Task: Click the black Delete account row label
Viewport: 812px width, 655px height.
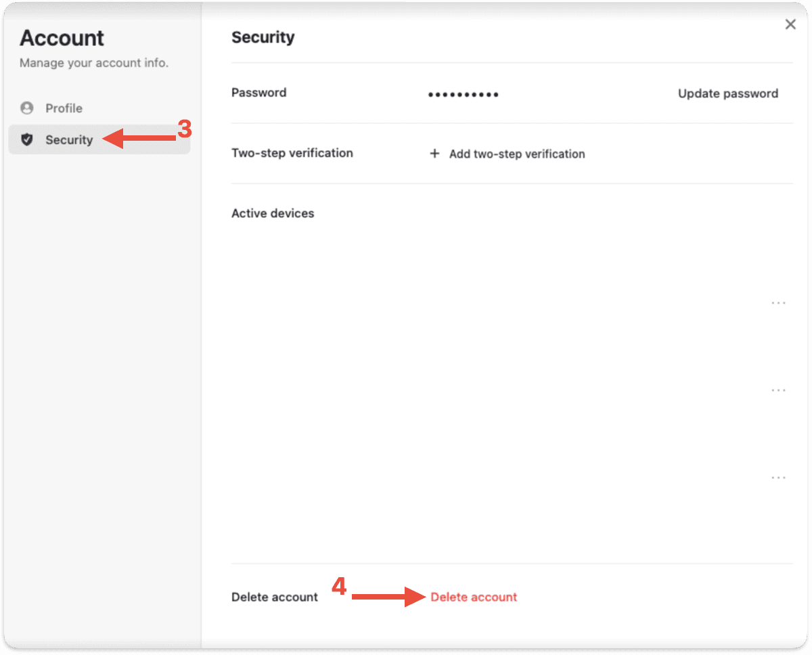Action: point(275,597)
